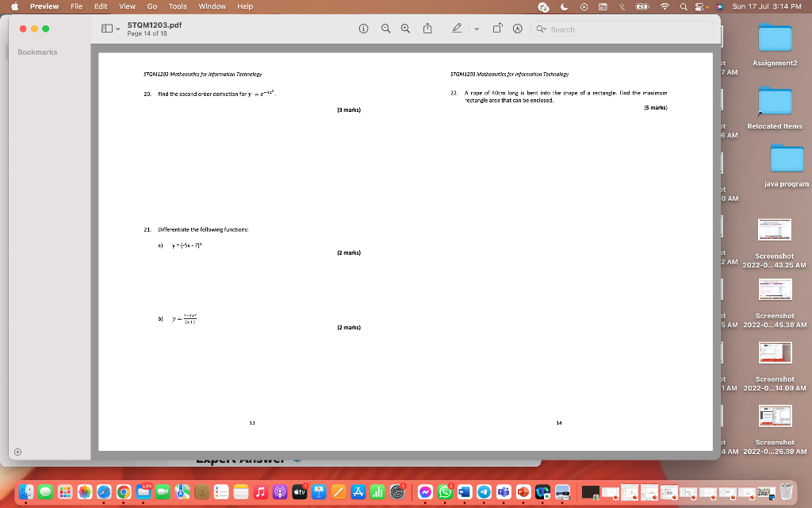Viewport: 812px width, 508px height.
Task: Open the Tools menu
Action: [x=177, y=6]
